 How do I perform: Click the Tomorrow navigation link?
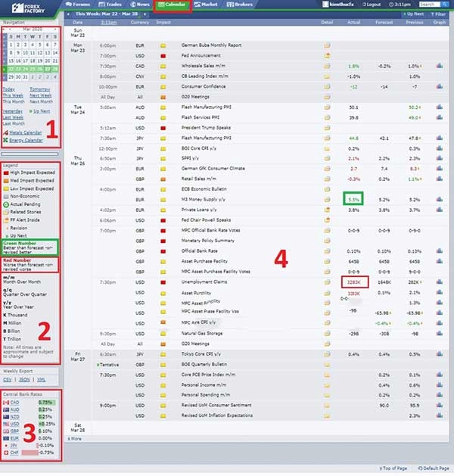coord(40,89)
